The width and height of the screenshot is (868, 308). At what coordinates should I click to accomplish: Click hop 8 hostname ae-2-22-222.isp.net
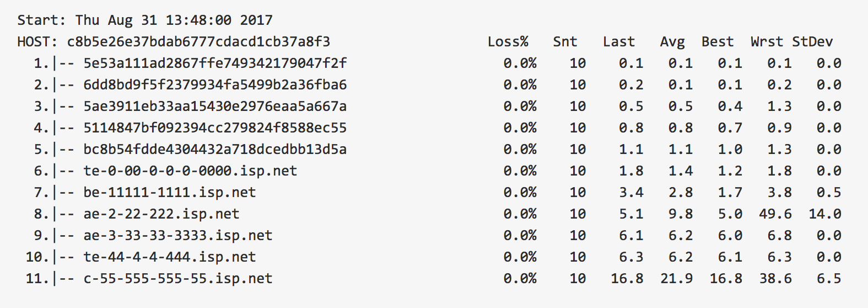pyautogui.click(x=161, y=214)
